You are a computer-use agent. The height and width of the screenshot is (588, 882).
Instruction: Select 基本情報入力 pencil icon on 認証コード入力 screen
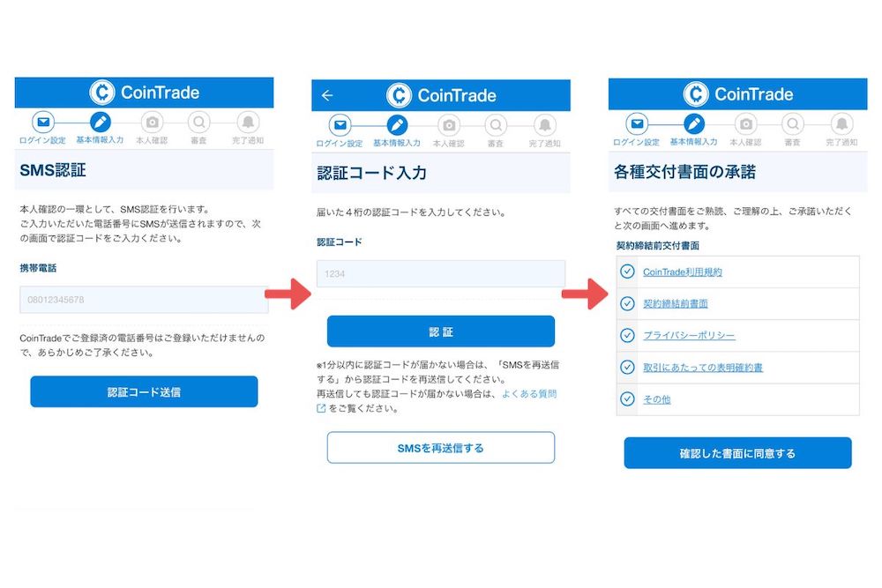click(x=397, y=125)
